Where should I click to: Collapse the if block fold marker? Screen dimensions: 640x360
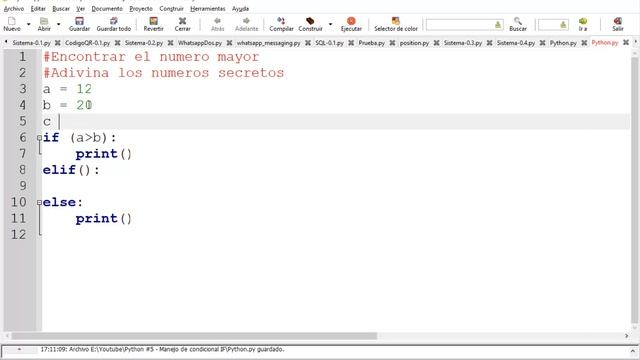click(39, 138)
